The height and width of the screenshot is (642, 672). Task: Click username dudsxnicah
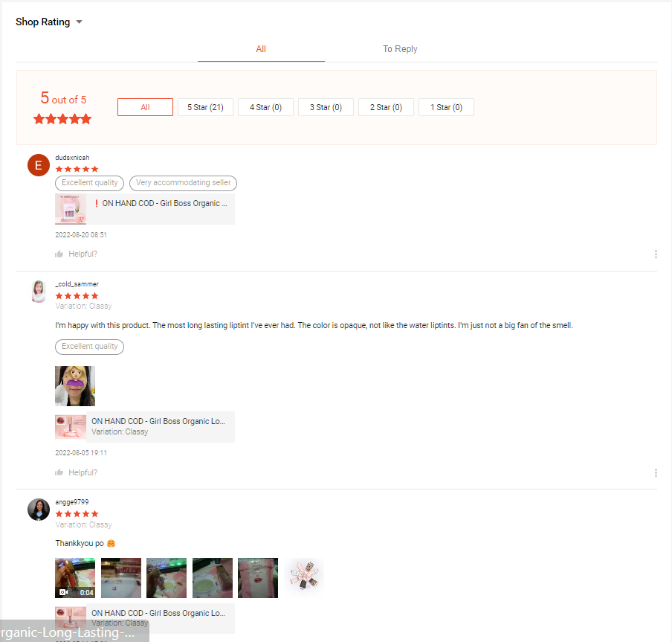(72, 158)
